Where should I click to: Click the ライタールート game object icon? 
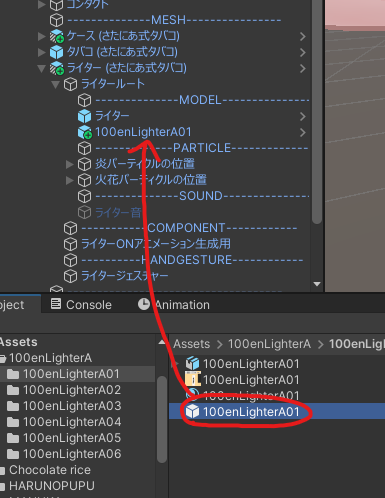point(70,84)
